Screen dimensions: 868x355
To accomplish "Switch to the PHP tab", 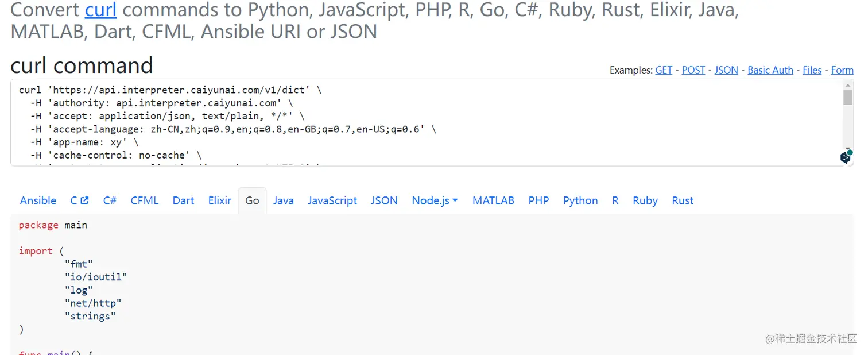I will [538, 200].
